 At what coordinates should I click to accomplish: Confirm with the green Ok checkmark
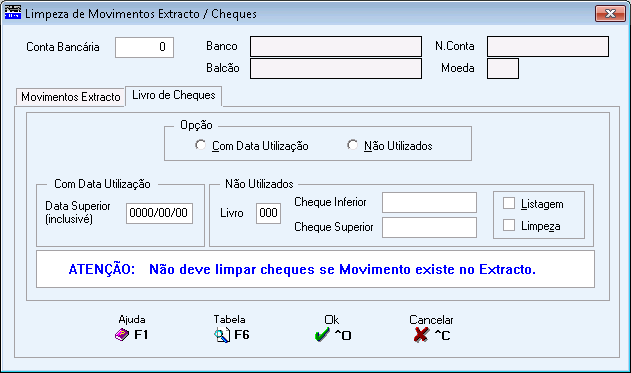point(322,335)
